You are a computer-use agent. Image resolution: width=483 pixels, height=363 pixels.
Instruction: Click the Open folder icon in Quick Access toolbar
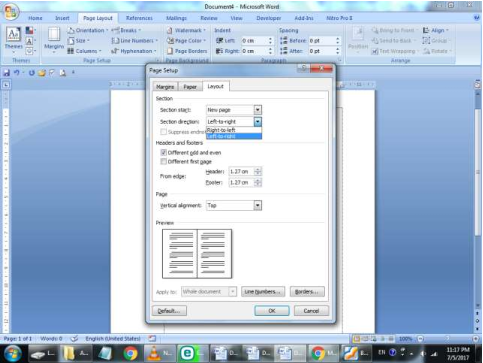[x=42, y=73]
